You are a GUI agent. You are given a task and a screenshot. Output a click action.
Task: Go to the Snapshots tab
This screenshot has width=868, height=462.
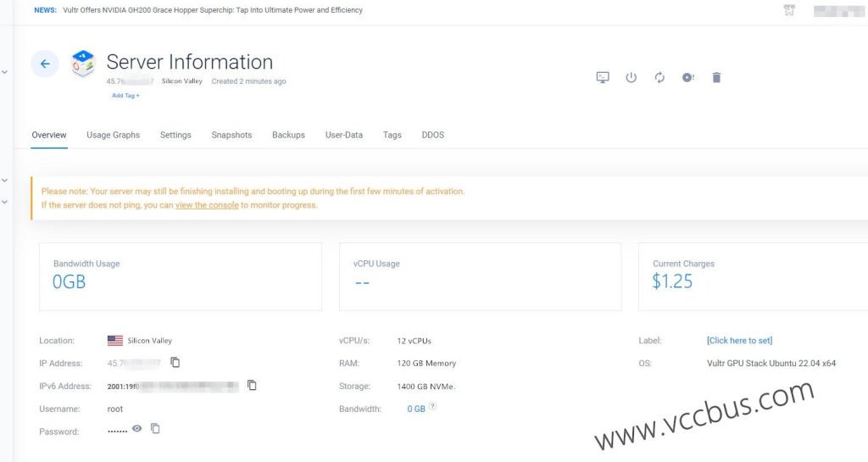click(x=231, y=135)
